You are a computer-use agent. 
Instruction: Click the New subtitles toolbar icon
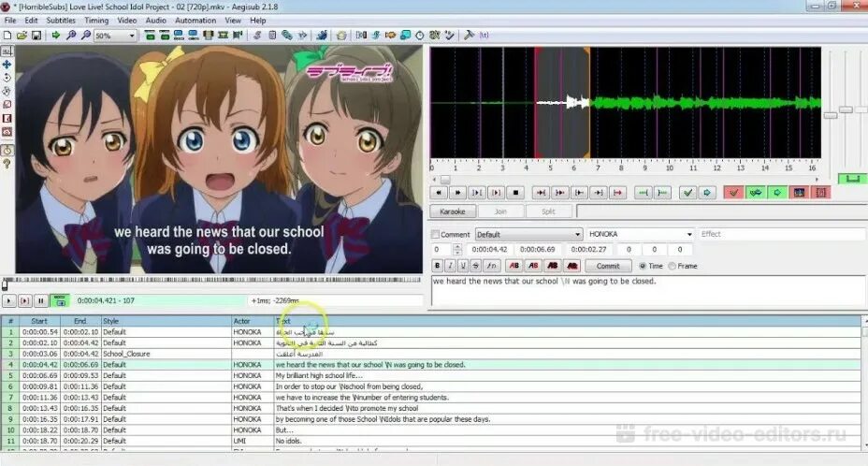coord(7,35)
